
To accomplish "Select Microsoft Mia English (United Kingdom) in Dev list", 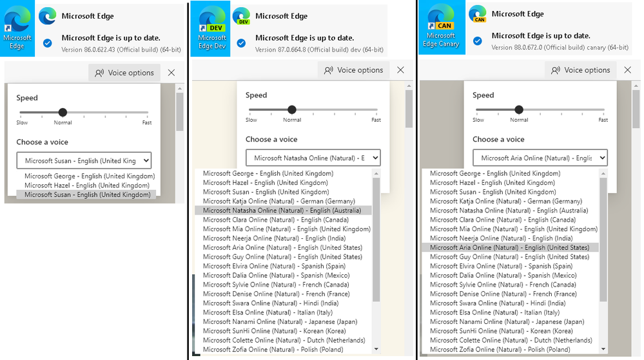I will [284, 229].
